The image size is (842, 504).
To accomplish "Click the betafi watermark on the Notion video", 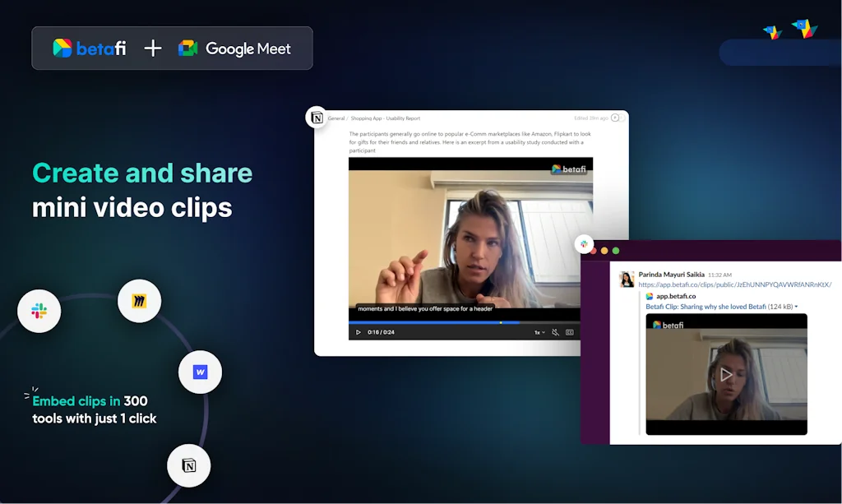I will point(569,169).
